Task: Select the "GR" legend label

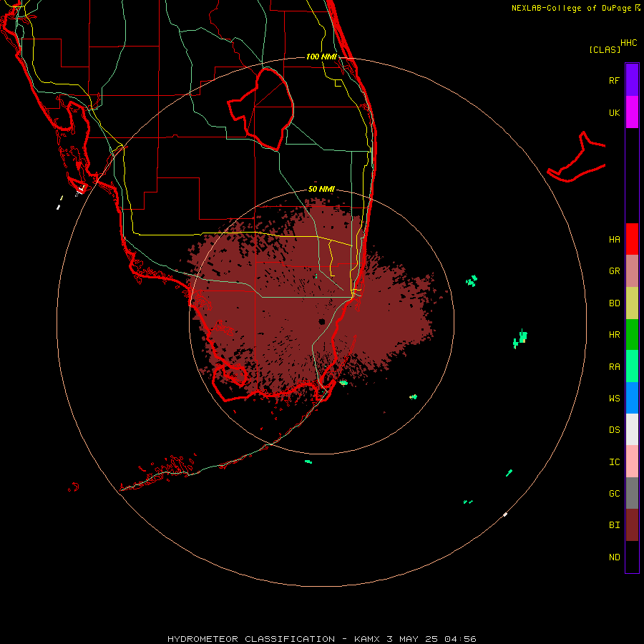Action: point(614,271)
